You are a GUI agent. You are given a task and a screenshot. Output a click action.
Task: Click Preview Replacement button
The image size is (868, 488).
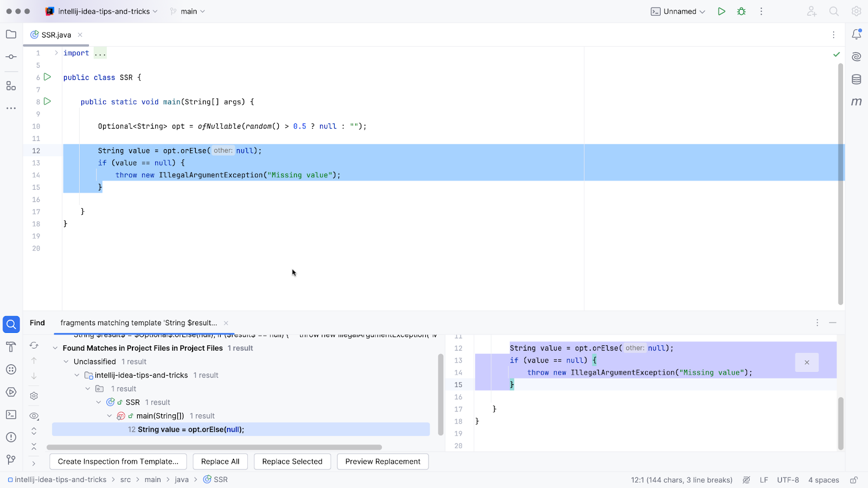(x=383, y=461)
